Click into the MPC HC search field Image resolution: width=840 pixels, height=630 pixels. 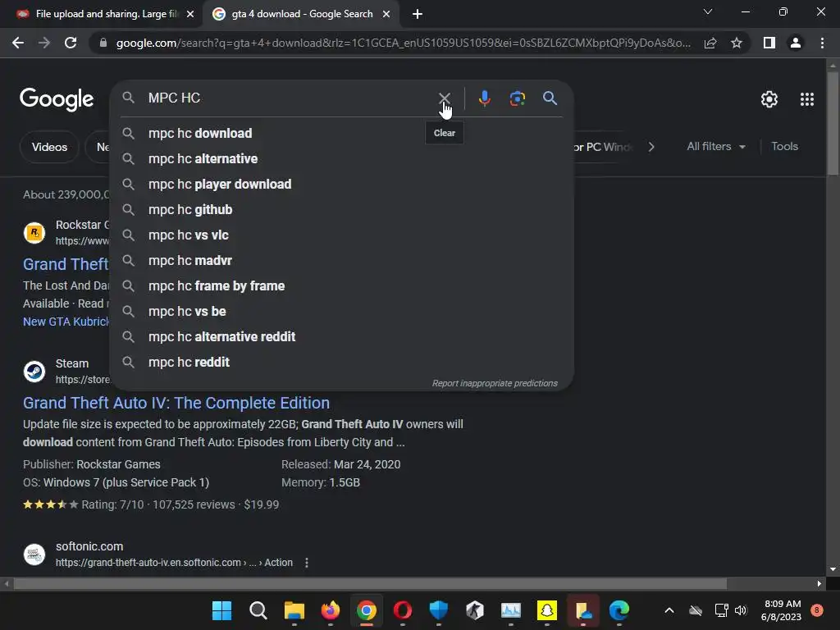click(290, 98)
